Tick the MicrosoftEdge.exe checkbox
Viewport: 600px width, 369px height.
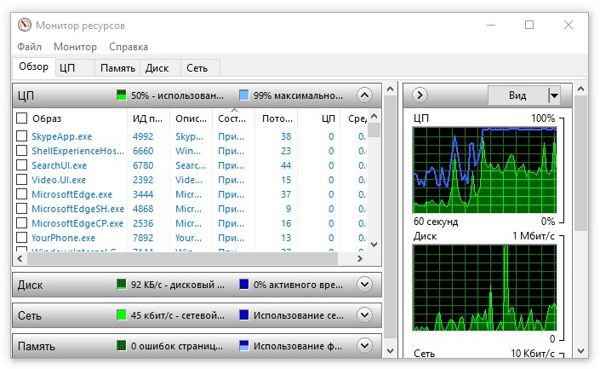point(22,194)
